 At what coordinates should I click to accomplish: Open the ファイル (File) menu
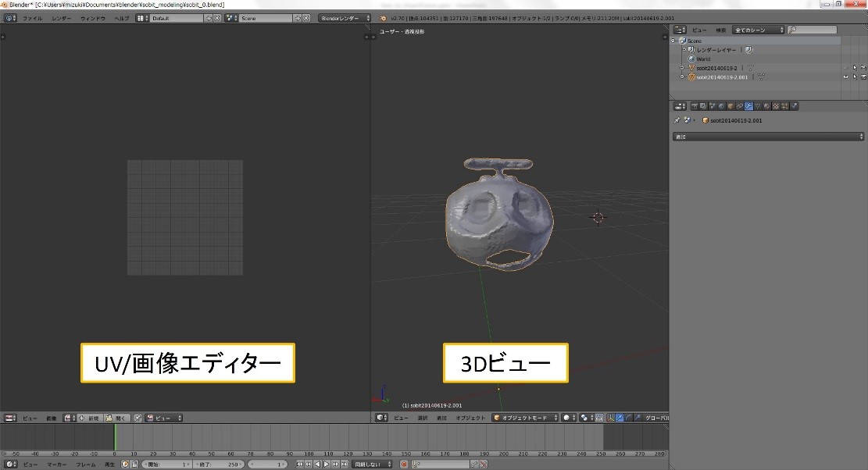[x=33, y=17]
